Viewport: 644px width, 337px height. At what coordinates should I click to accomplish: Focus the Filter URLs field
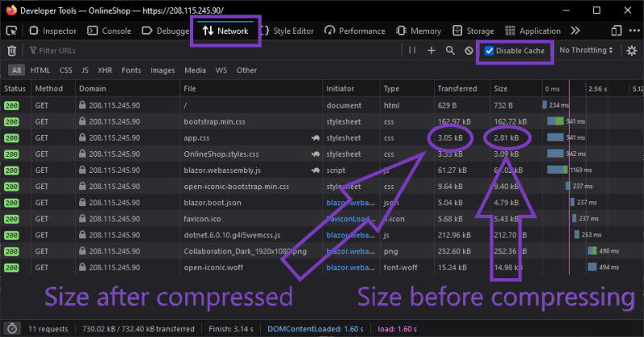coord(213,51)
